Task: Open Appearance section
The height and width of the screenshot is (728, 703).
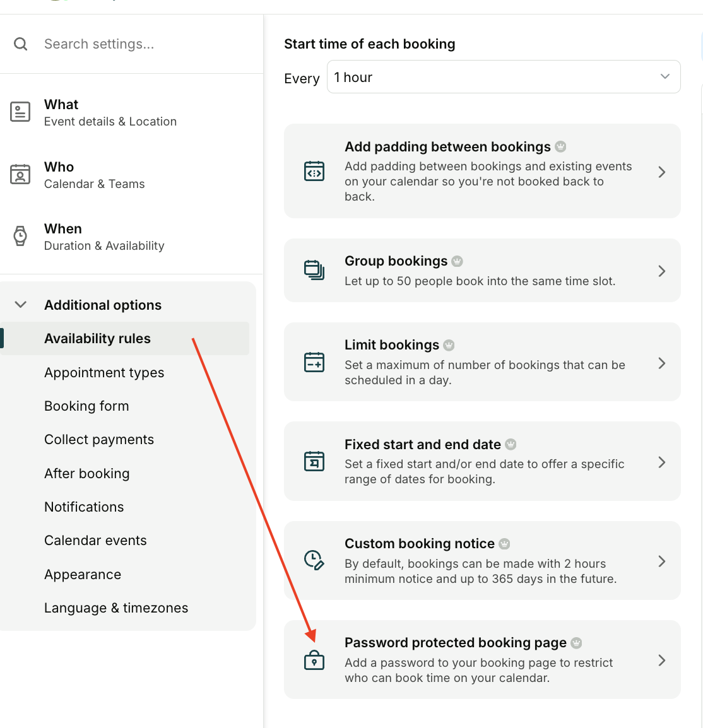Action: (83, 574)
